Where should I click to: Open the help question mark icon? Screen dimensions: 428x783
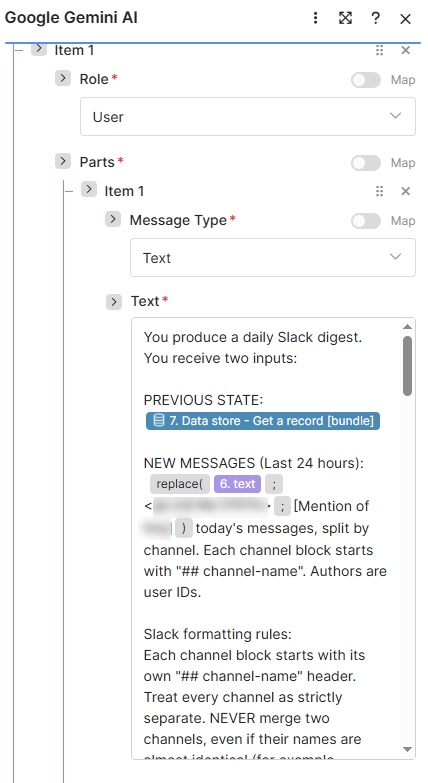click(x=376, y=18)
